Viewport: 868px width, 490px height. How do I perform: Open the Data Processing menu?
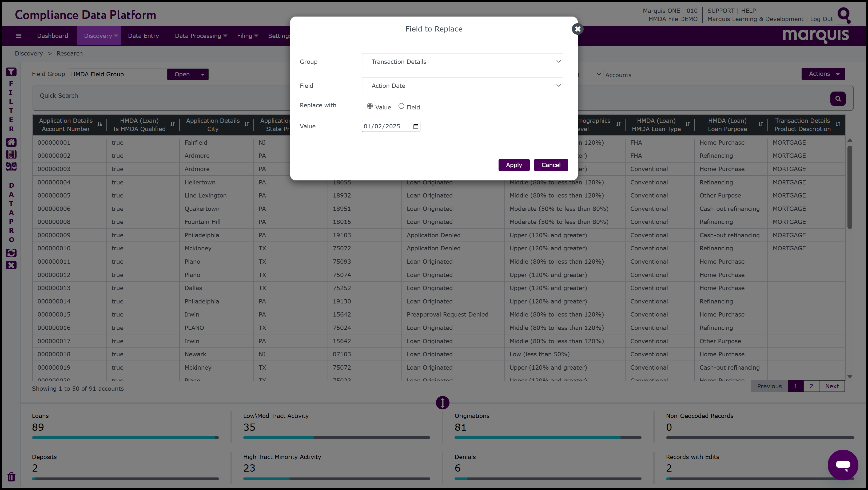(x=201, y=36)
